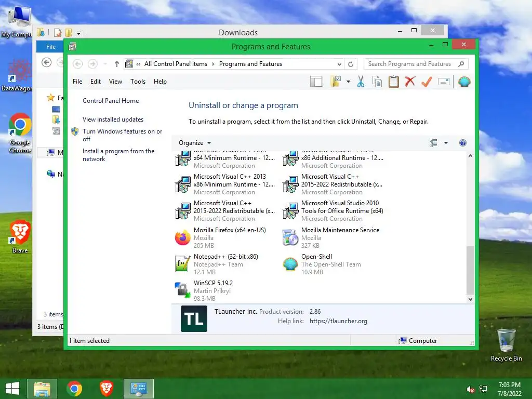
Task: Open the File tab in Downloads window
Action: coord(51,46)
